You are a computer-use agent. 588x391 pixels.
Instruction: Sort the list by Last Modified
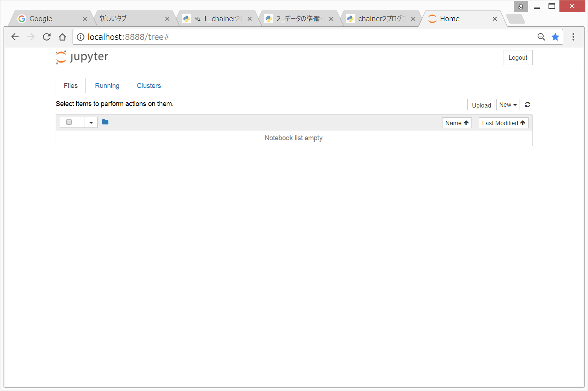click(503, 123)
